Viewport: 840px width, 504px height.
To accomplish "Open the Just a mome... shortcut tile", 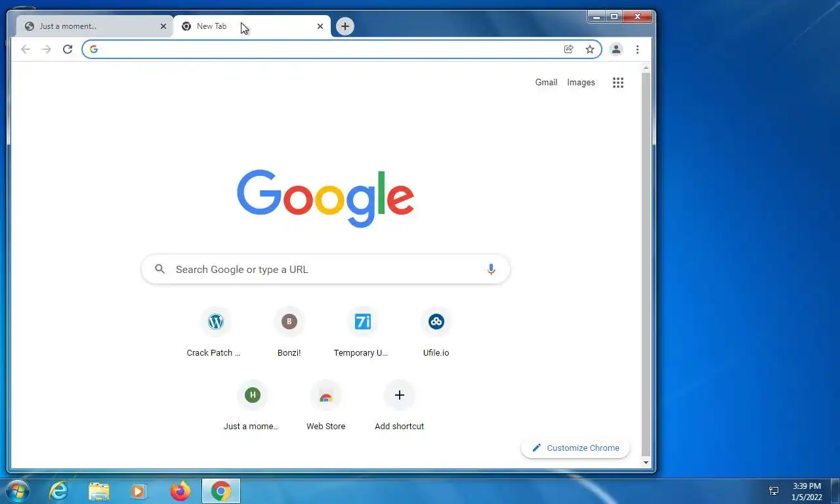I will click(x=252, y=406).
